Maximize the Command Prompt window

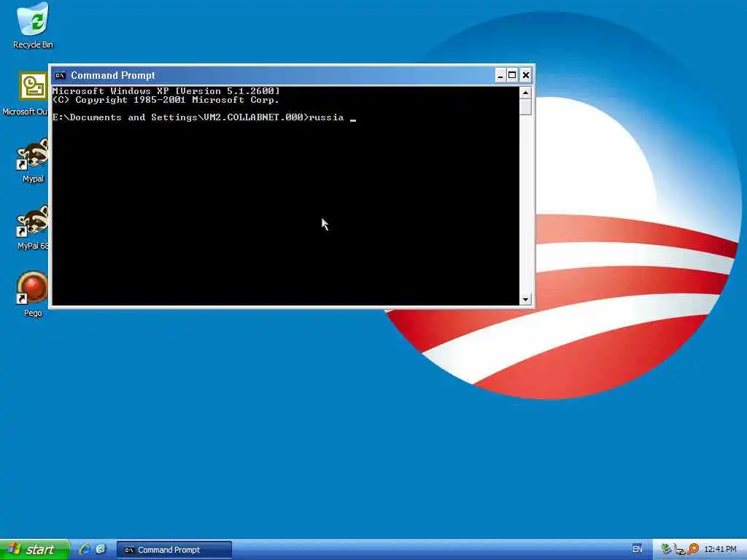tap(512, 75)
